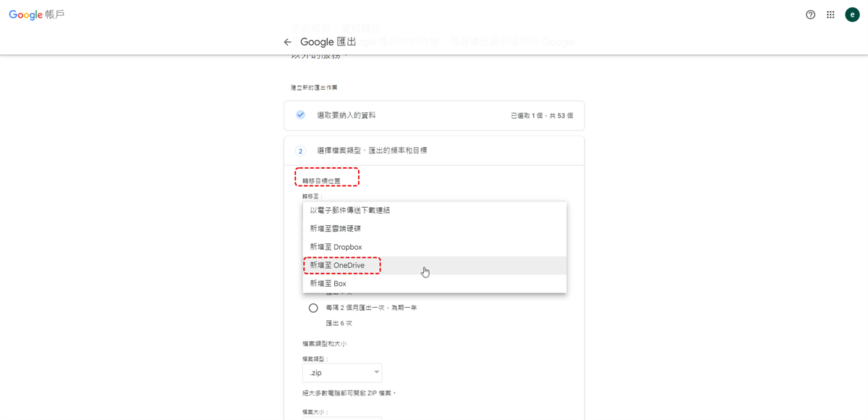Viewport: 868px width, 420px height.
Task: Select 新增至雲端硬碟 option
Action: tap(434, 228)
